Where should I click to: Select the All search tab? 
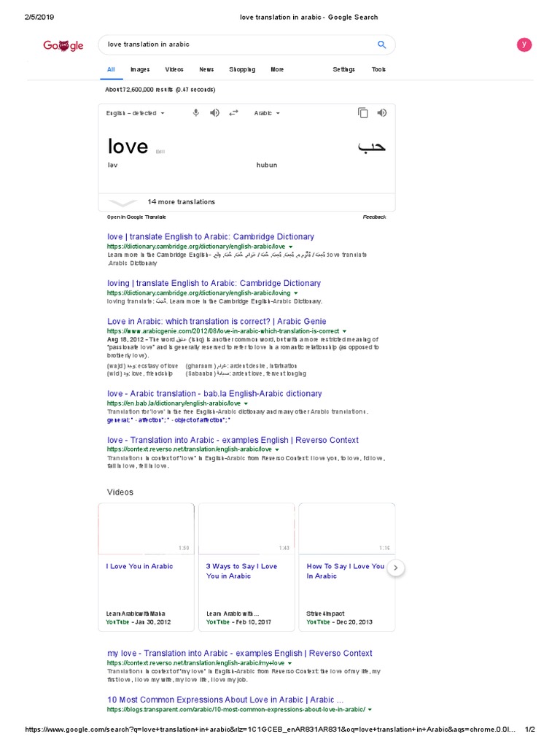tap(111, 69)
